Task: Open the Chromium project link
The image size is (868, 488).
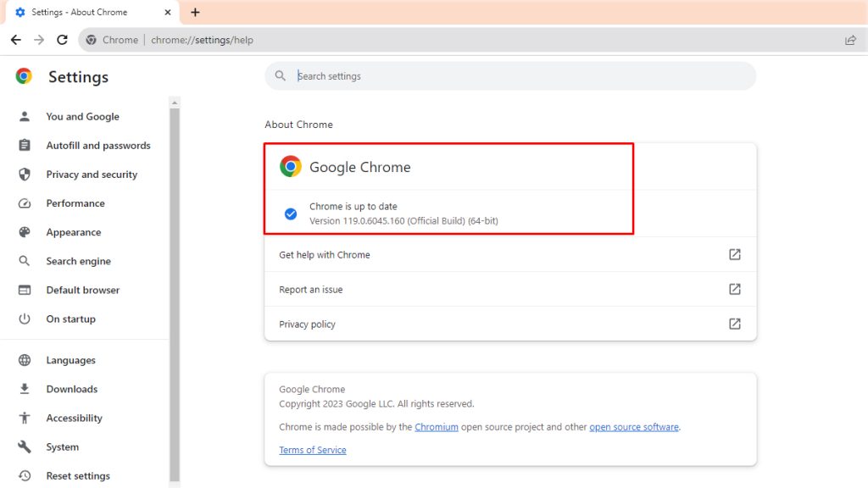Action: [437, 427]
